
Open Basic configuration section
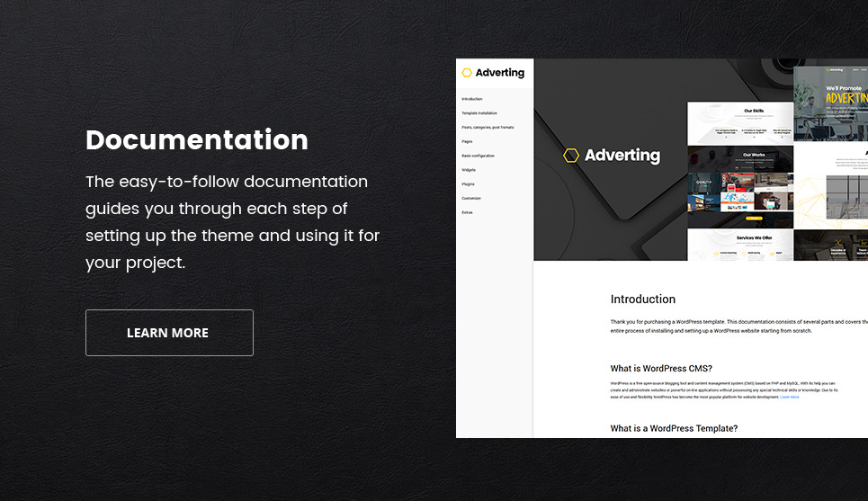pyautogui.click(x=478, y=156)
